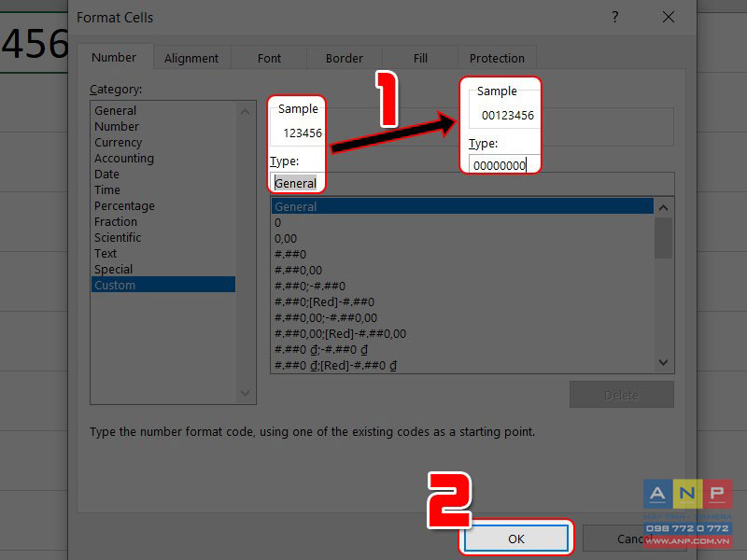Select Number category
This screenshot has height=560, width=747.
(162, 126)
